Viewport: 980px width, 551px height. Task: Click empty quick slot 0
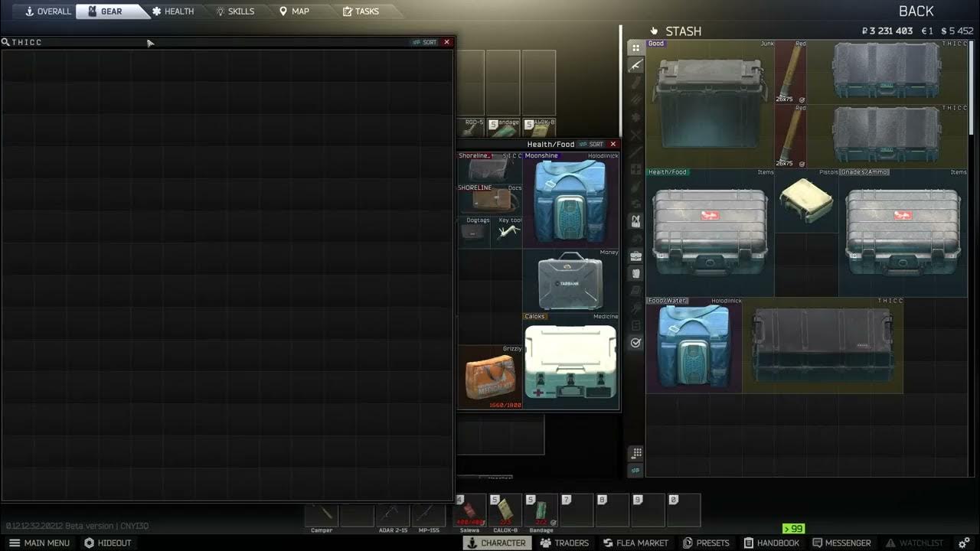point(684,510)
